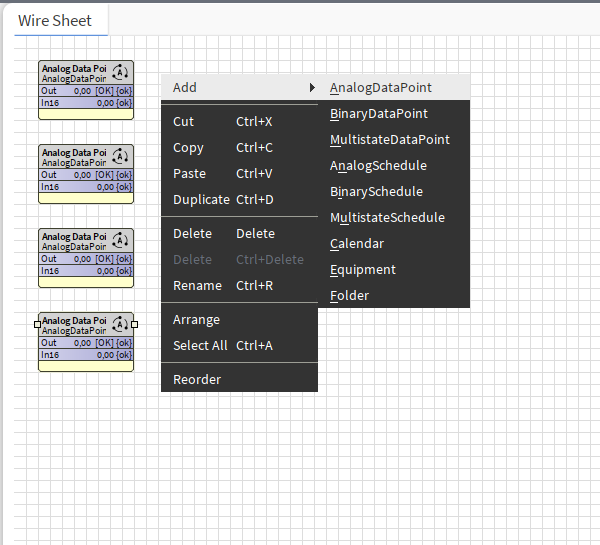
Task: Cut the selected block via context menu
Action: [184, 122]
